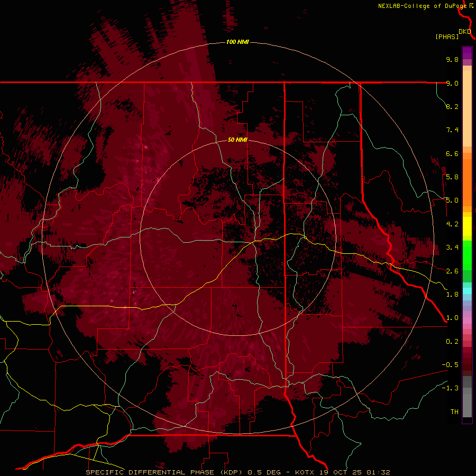Click the KOTX radar site identifier
Screen dimensions: 476x476
point(305,472)
